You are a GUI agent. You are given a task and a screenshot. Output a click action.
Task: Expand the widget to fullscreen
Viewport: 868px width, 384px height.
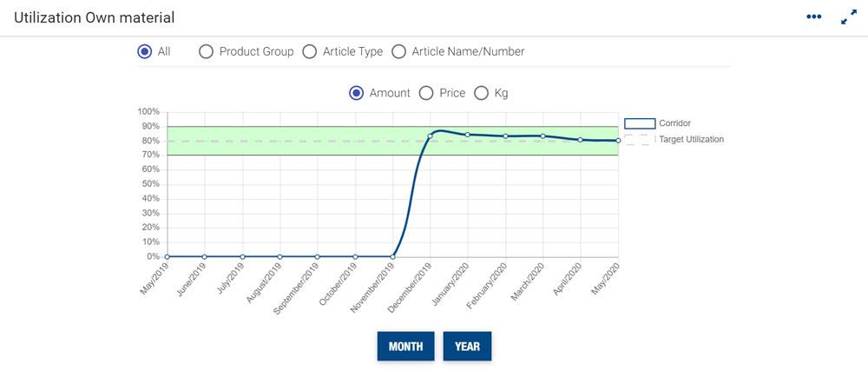click(849, 17)
